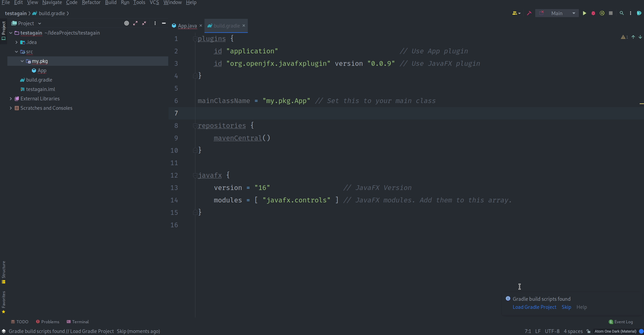Viewport: 644px width, 335px height.
Task: Open the Build menu
Action: click(x=111, y=3)
